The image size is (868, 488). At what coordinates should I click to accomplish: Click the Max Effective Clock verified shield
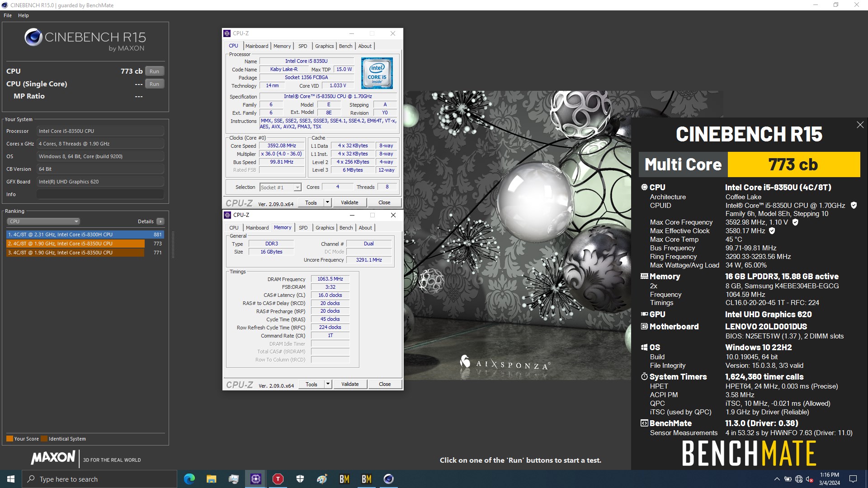pos(772,230)
